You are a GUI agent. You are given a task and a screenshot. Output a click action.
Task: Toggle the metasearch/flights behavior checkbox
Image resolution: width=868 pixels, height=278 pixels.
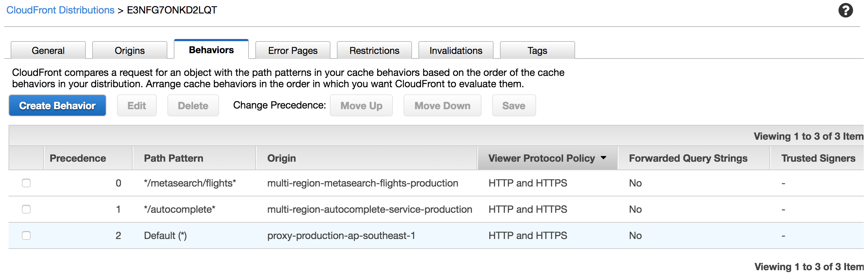pos(26,183)
